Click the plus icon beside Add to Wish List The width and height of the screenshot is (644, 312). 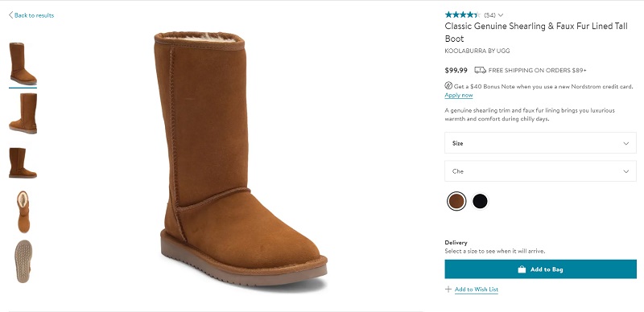[448, 289]
